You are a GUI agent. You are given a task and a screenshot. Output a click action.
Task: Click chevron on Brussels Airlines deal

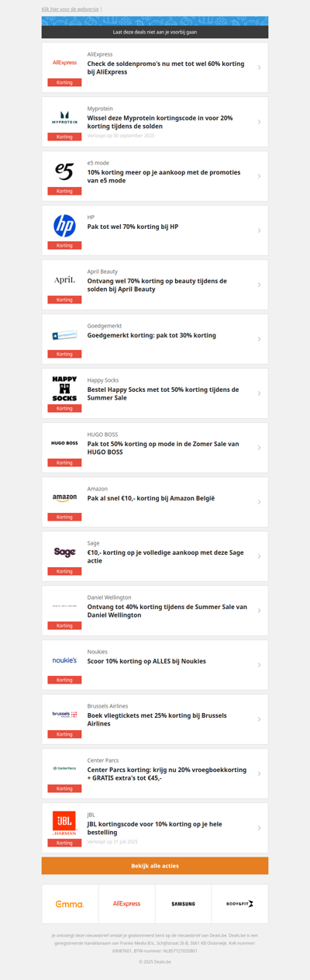point(259,719)
